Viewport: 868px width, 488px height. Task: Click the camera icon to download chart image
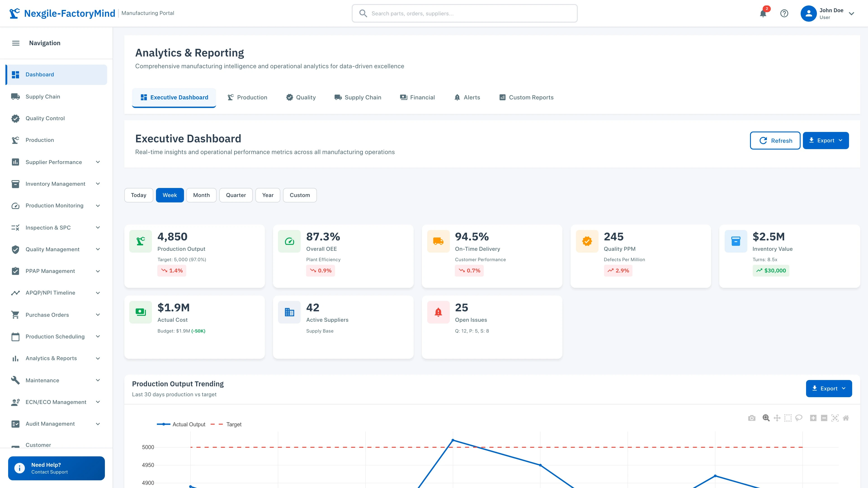coord(752,418)
